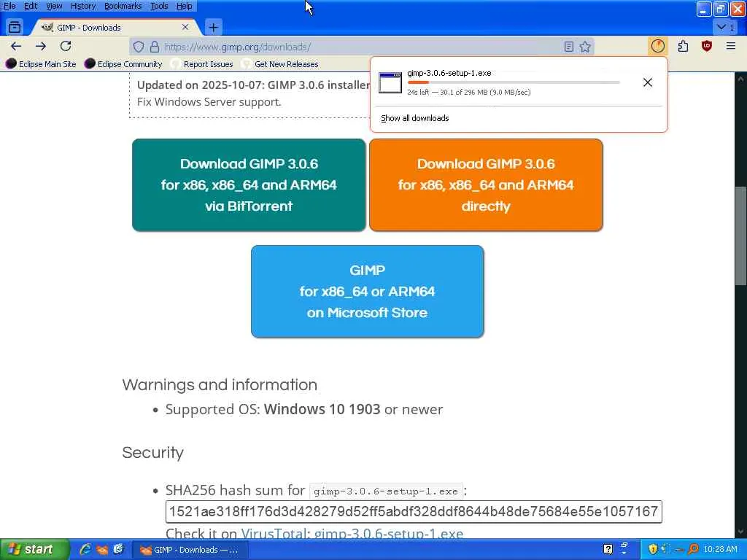The width and height of the screenshot is (747, 560).
Task: Reload the GIMP Downloads page
Action: [x=66, y=46]
